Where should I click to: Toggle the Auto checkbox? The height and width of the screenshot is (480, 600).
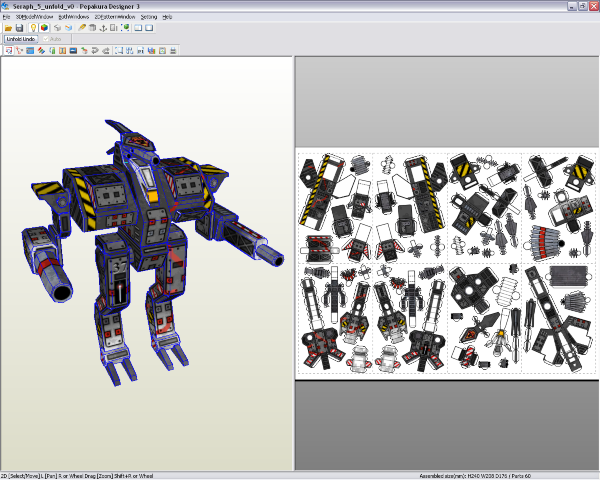[52, 39]
